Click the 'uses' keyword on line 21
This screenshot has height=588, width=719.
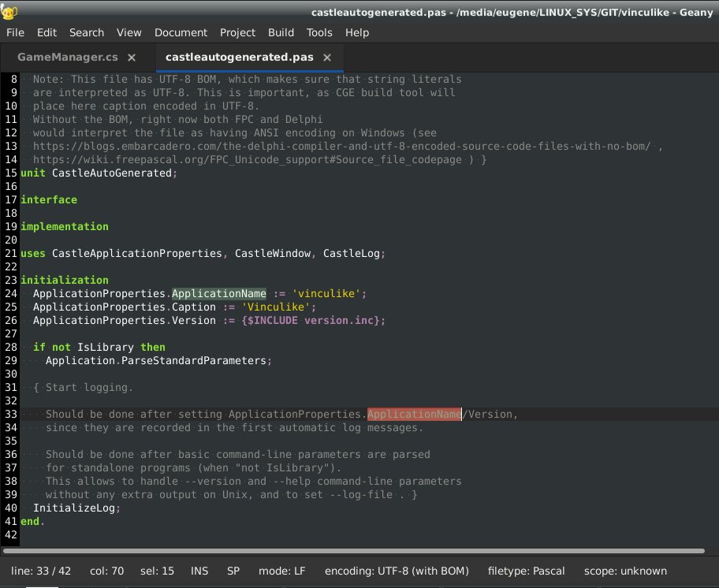[33, 254]
